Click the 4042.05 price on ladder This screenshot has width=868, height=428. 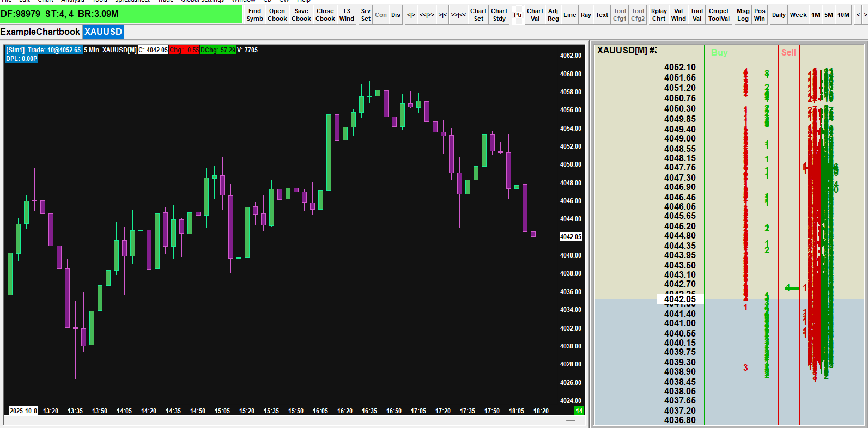tap(680, 299)
